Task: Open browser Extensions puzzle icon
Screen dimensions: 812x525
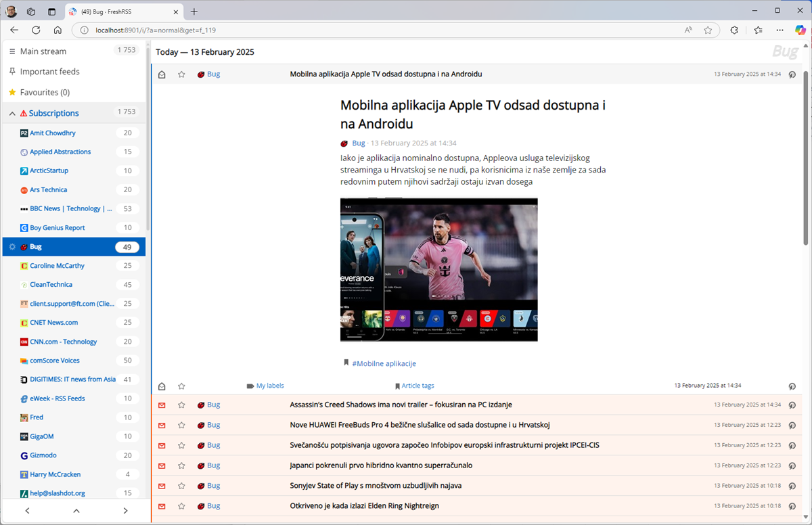Action: tap(734, 30)
